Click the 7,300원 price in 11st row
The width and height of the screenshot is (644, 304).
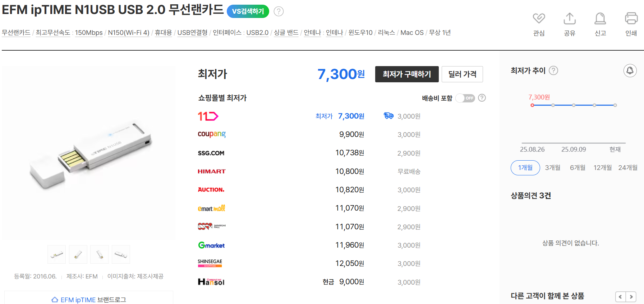[351, 116]
